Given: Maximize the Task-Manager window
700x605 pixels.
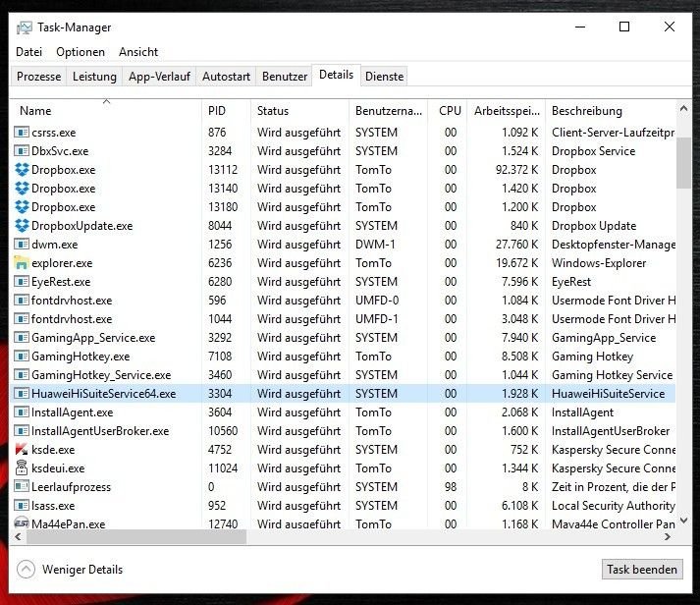Looking at the screenshot, I should click(624, 27).
